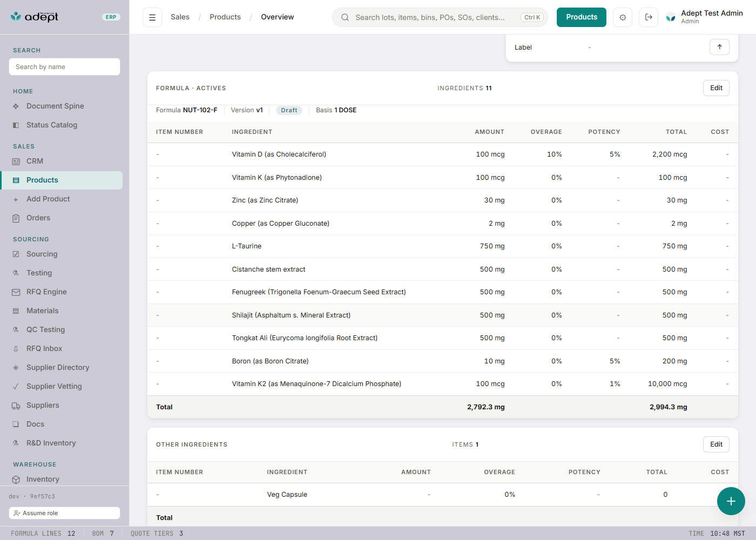Focus the Search by name field
The image size is (756, 540).
[x=64, y=67]
